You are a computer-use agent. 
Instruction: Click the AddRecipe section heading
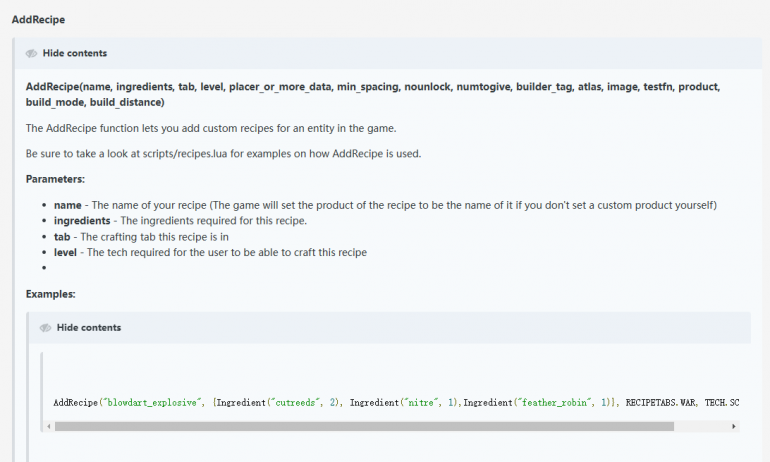coord(39,20)
